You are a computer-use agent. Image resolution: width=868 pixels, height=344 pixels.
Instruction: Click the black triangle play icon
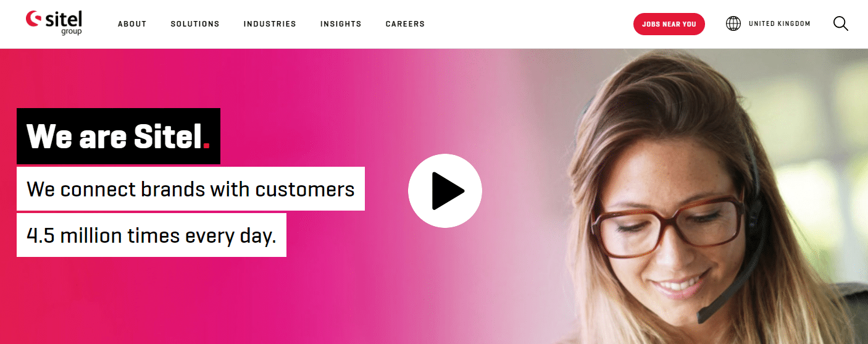click(x=447, y=191)
